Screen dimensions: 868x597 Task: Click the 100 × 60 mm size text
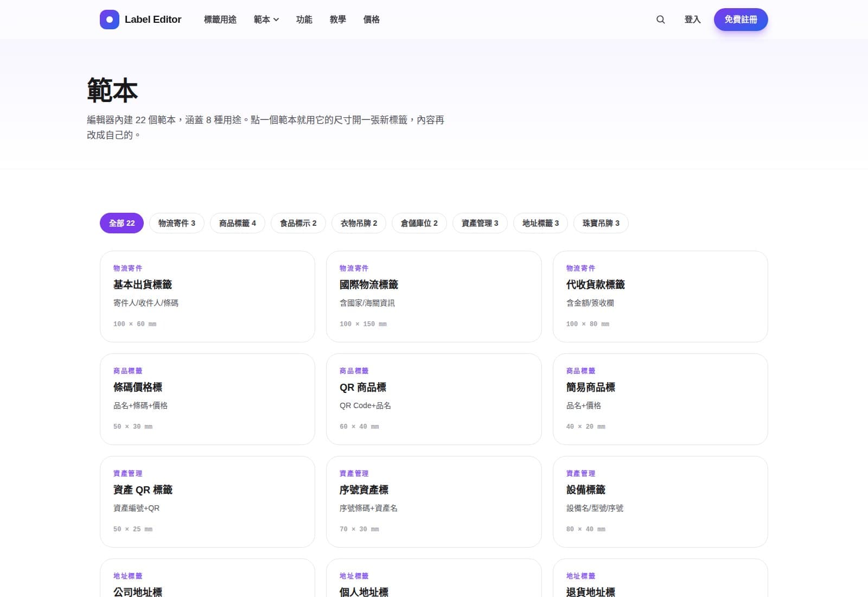point(135,324)
